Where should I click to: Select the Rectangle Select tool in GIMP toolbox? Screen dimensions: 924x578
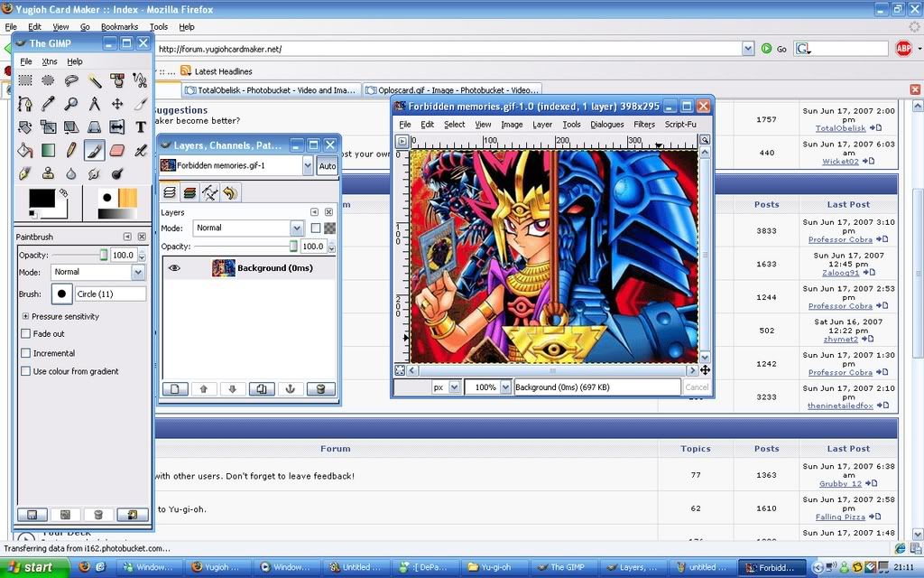24,80
